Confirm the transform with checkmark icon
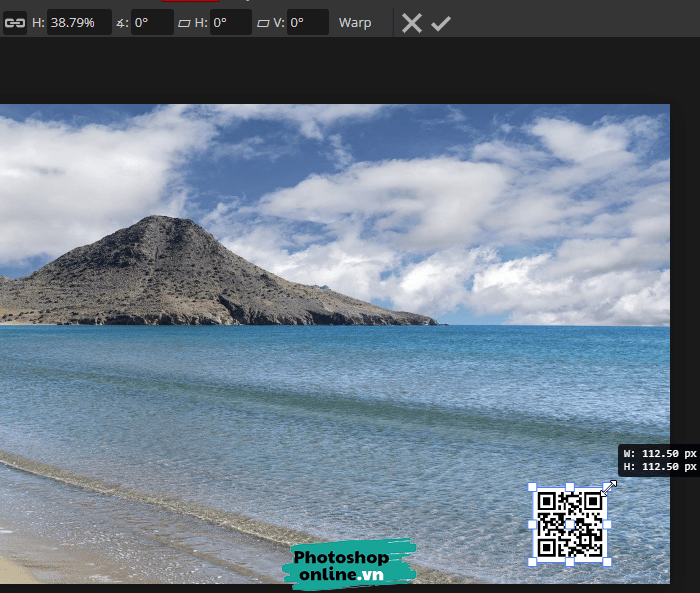This screenshot has width=700, height=593. pos(441,22)
